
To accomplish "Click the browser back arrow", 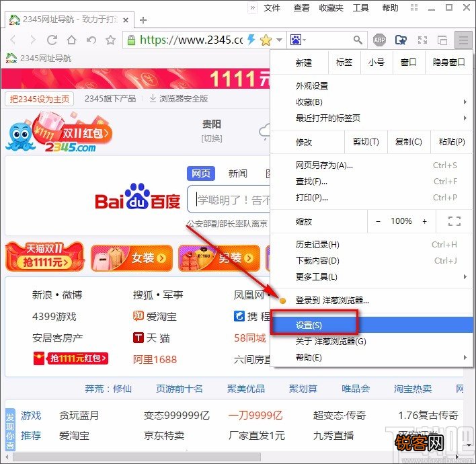I will coord(13,40).
